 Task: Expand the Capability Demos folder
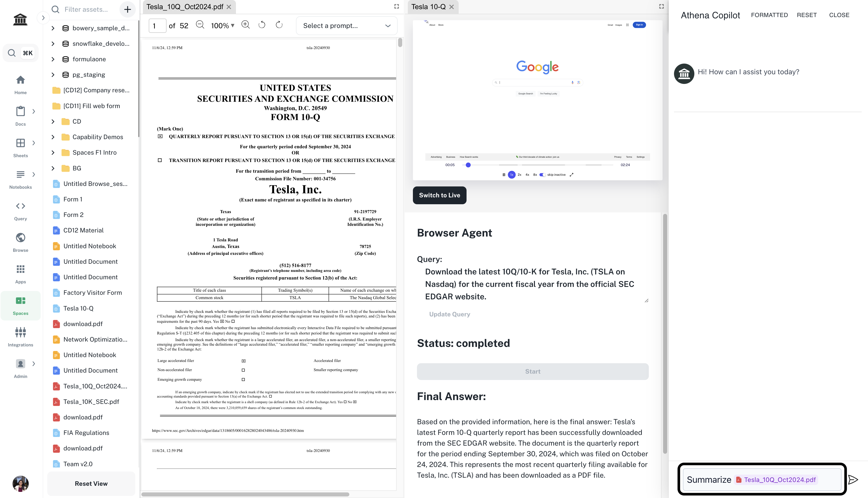(x=53, y=137)
